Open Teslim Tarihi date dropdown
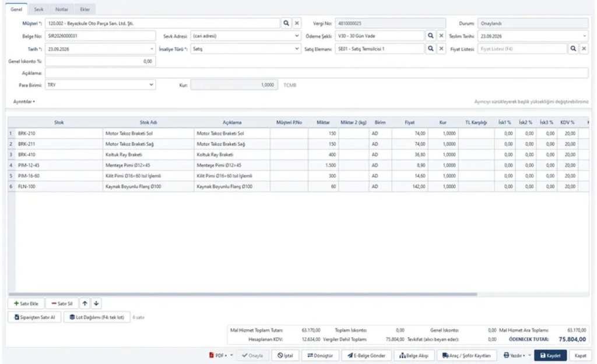Image resolution: width=597 pixels, height=364 pixels. (x=584, y=36)
